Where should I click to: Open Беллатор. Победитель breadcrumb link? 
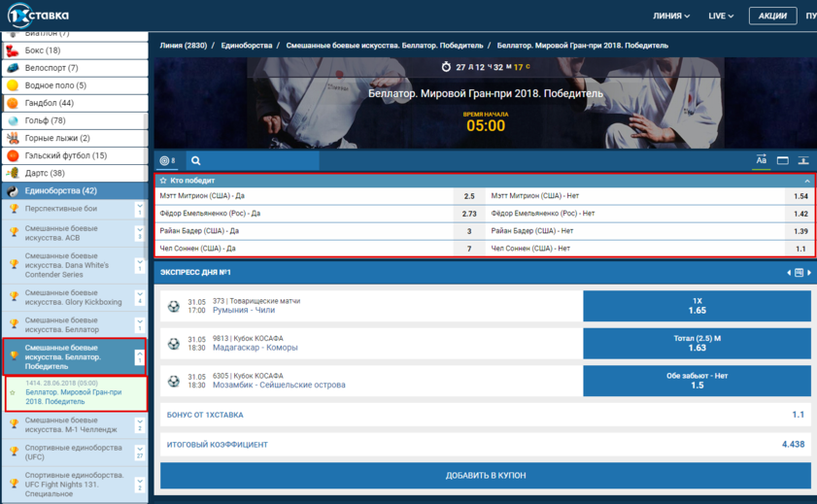click(385, 46)
